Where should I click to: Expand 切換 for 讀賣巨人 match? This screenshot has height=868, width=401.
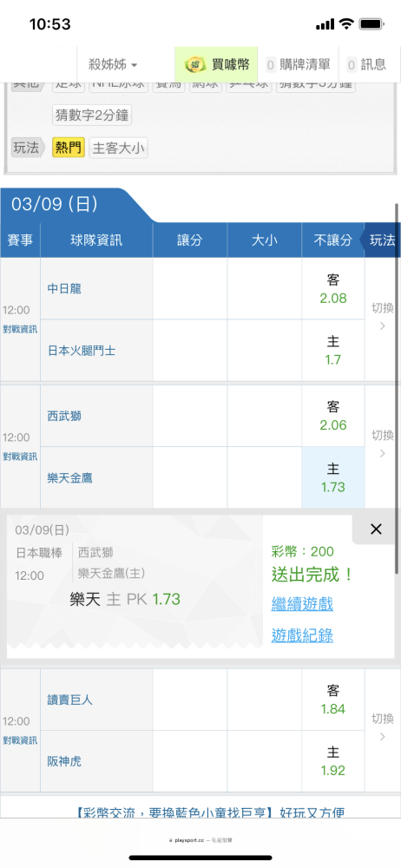pos(383,727)
